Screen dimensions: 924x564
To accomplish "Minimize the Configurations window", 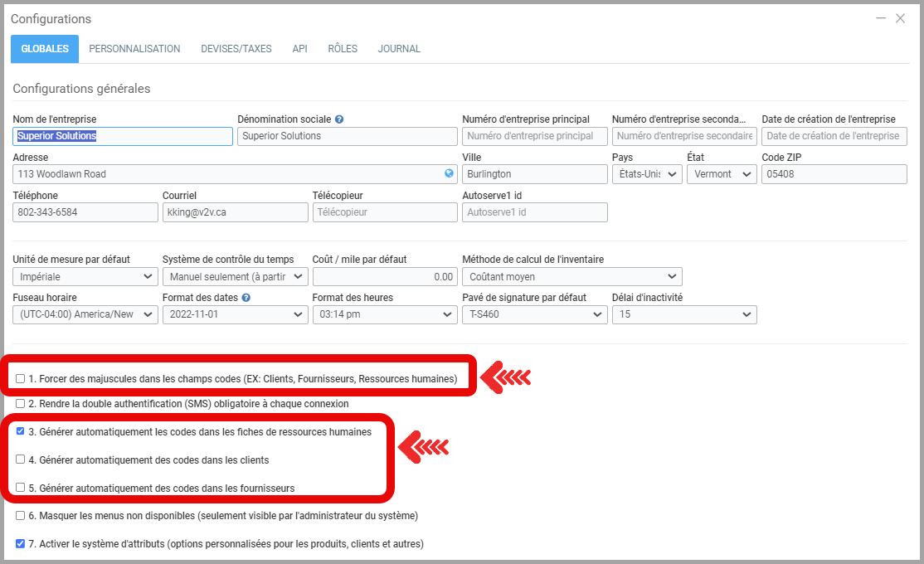I will click(881, 18).
